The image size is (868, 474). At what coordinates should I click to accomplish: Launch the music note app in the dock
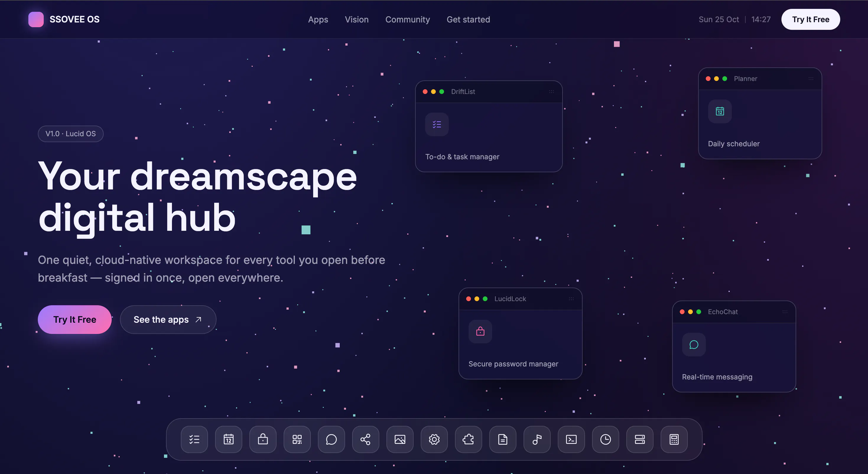point(537,439)
